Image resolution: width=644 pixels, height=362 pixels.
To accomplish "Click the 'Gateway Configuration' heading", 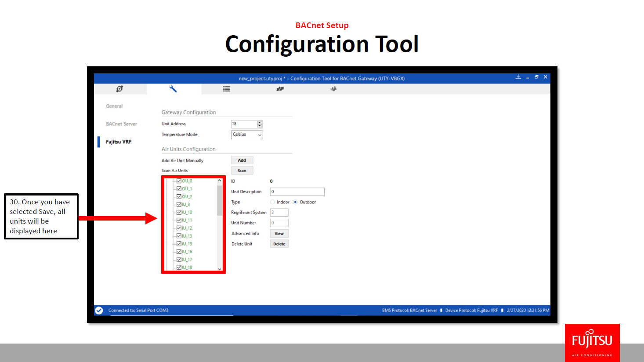I will point(188,112).
